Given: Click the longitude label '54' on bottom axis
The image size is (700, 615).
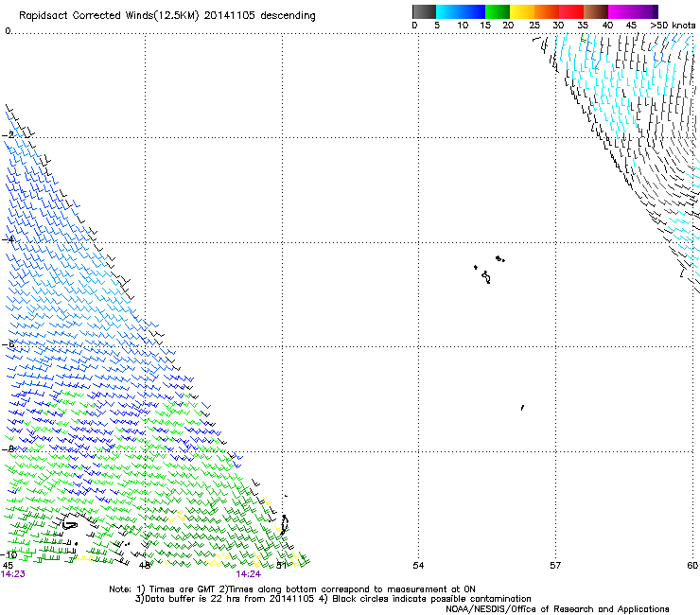Looking at the screenshot, I should coord(418,566).
